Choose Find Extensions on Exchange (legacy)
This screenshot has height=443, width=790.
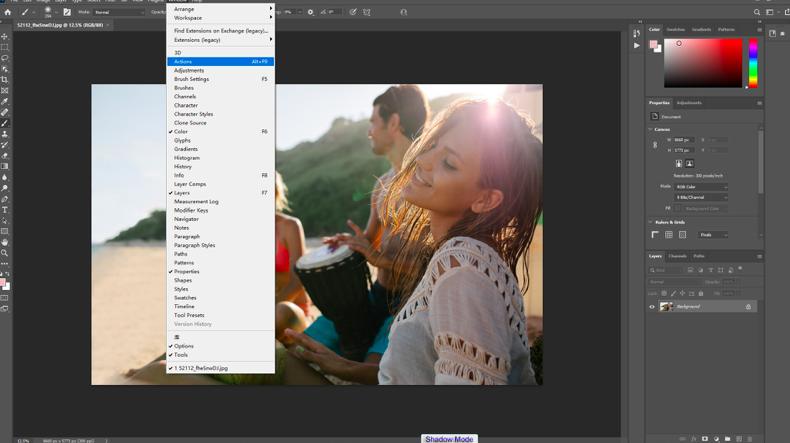pos(221,31)
